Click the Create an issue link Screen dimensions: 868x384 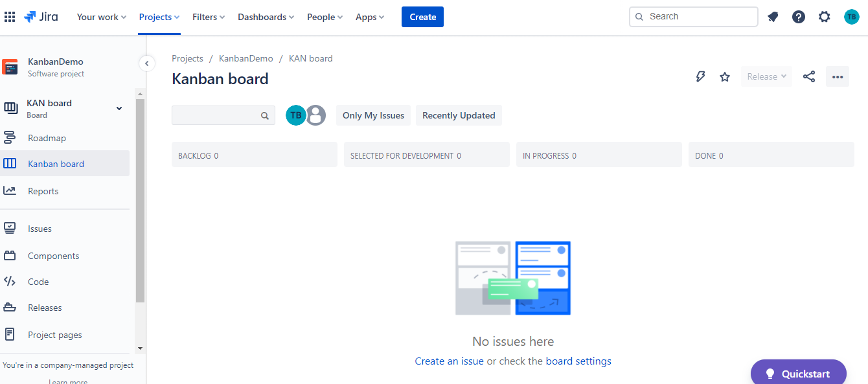click(449, 361)
